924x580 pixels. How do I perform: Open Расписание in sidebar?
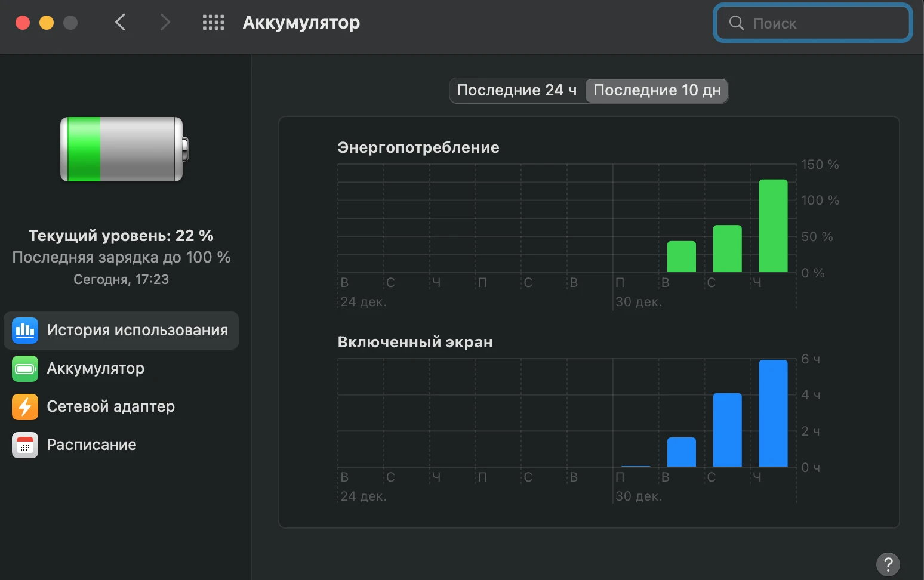91,445
